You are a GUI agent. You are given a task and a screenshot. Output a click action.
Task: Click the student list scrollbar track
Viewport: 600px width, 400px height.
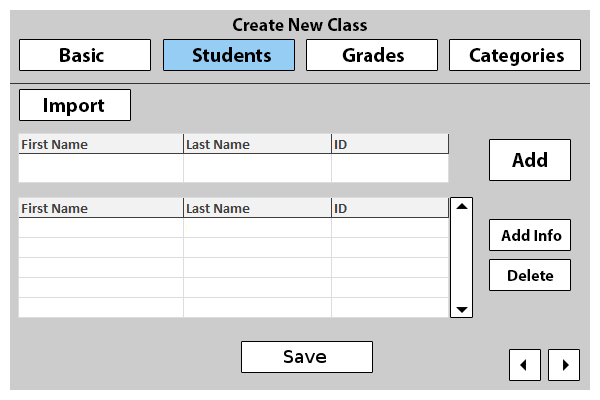pos(462,258)
